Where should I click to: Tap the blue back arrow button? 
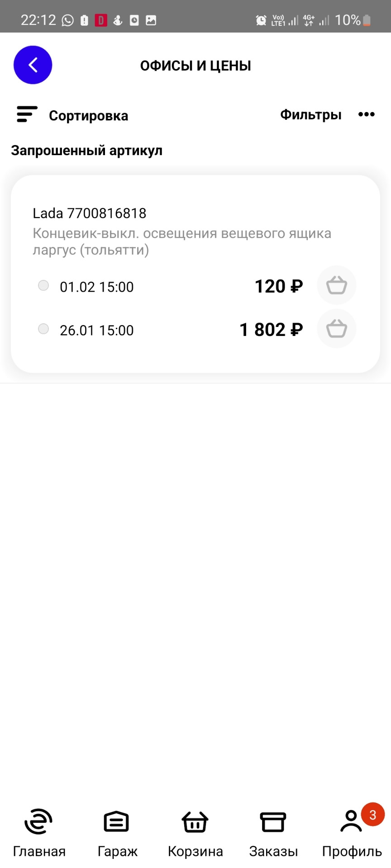[x=33, y=65]
